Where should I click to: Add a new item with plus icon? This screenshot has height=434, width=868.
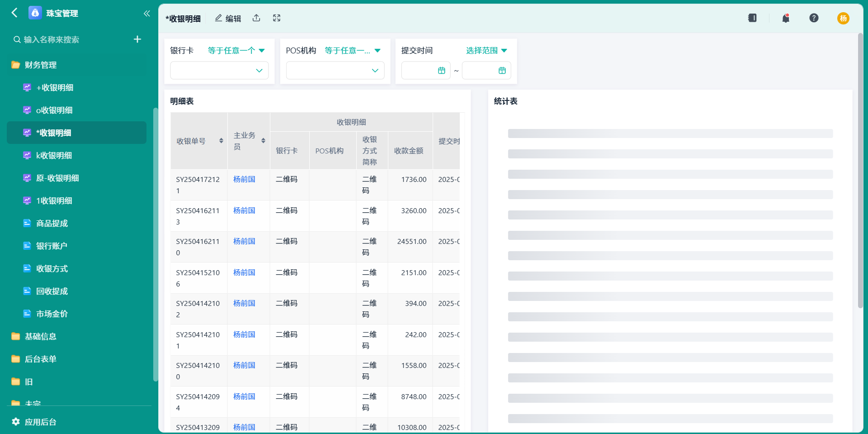click(x=137, y=39)
